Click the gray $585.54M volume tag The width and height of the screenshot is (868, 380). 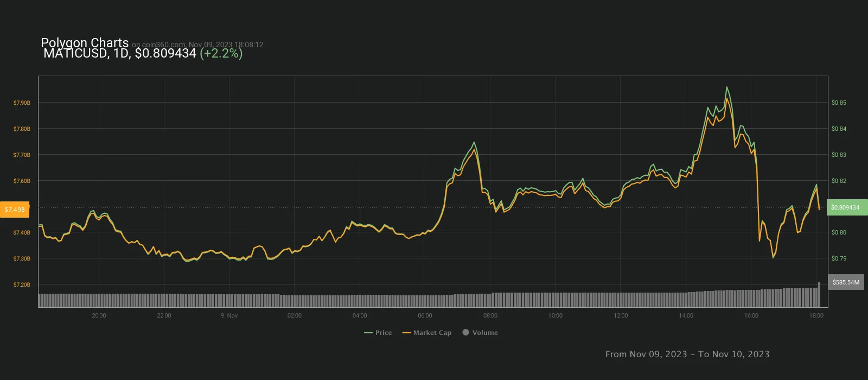(846, 282)
